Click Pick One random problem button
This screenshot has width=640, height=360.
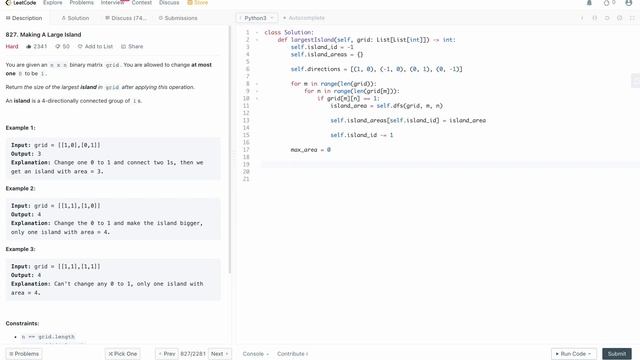point(122,354)
